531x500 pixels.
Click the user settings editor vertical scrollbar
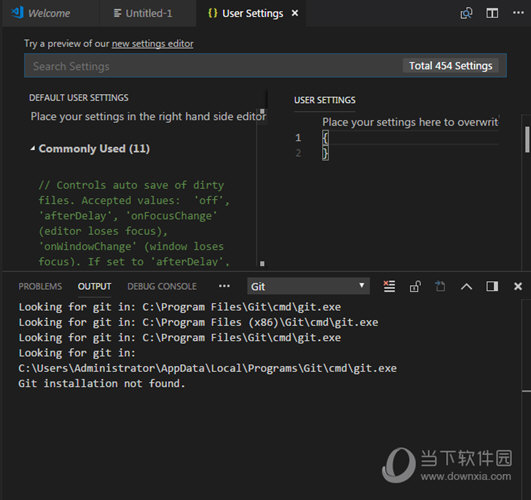[527, 140]
